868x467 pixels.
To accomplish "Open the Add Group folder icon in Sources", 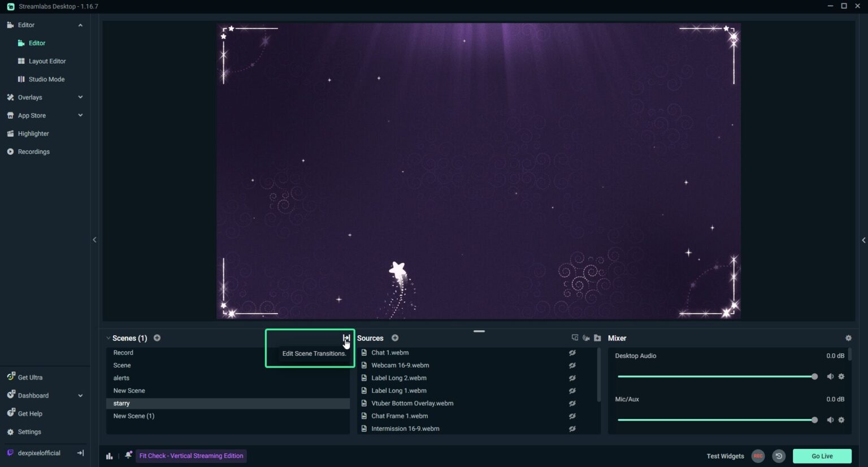I will [x=598, y=338].
